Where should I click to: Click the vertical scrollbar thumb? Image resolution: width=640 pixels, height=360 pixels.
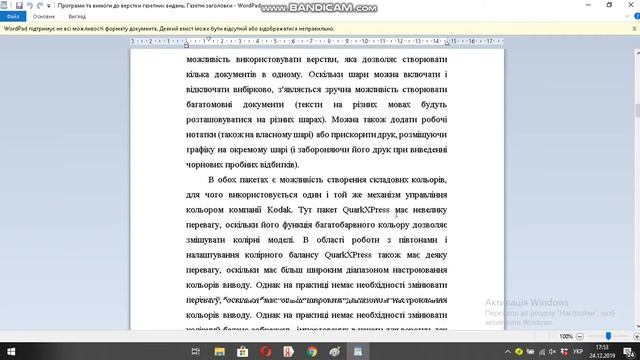pos(637,110)
